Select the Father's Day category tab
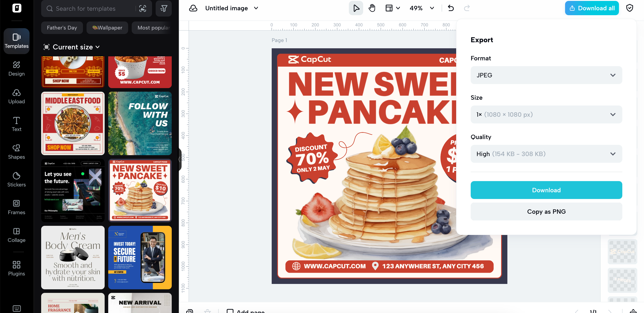 (x=62, y=28)
